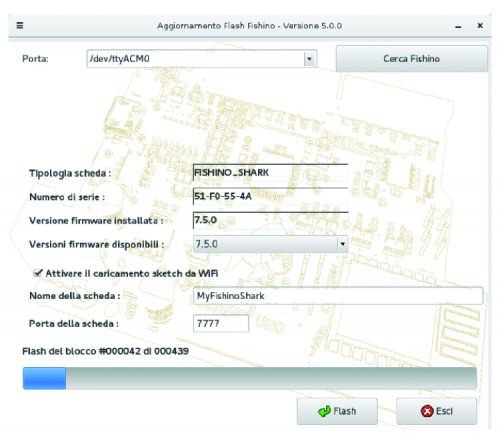Click the Numero di serie field
This screenshot has width=500, height=443.
coord(270,196)
